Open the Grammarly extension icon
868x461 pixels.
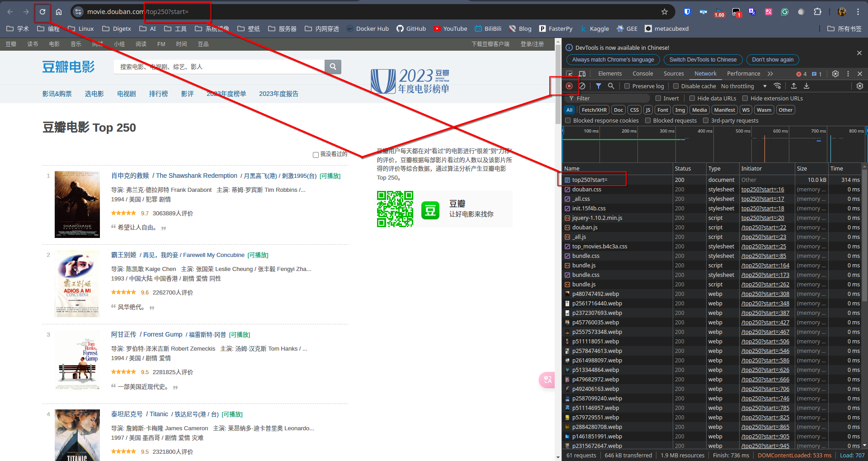coord(785,12)
